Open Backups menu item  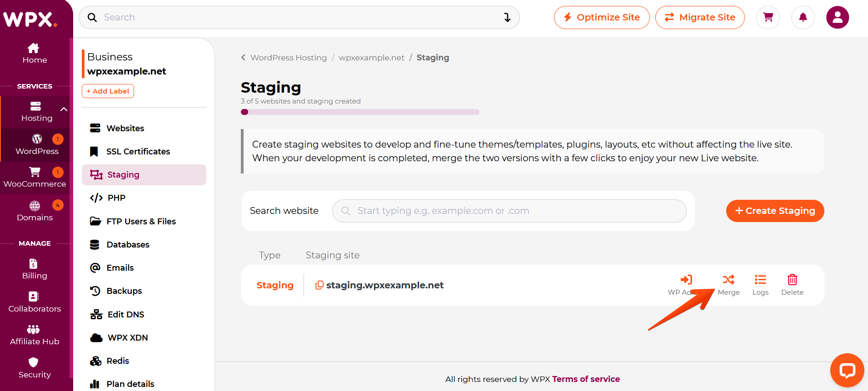(144, 291)
